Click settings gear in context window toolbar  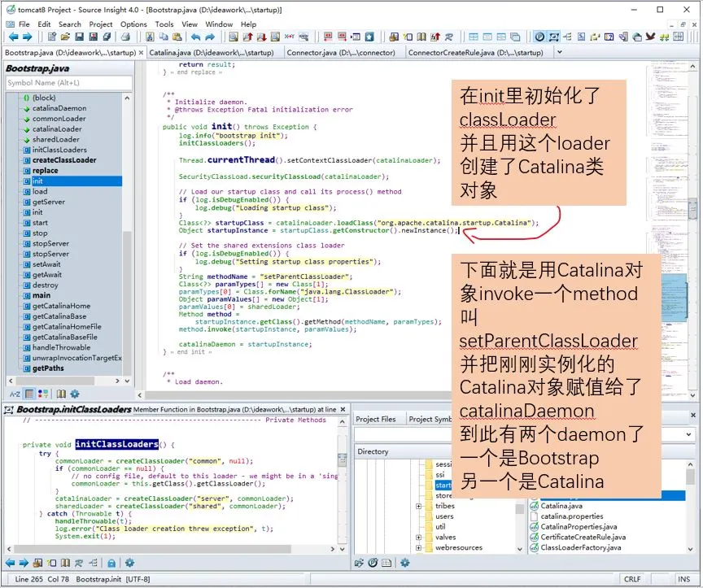[130, 563]
